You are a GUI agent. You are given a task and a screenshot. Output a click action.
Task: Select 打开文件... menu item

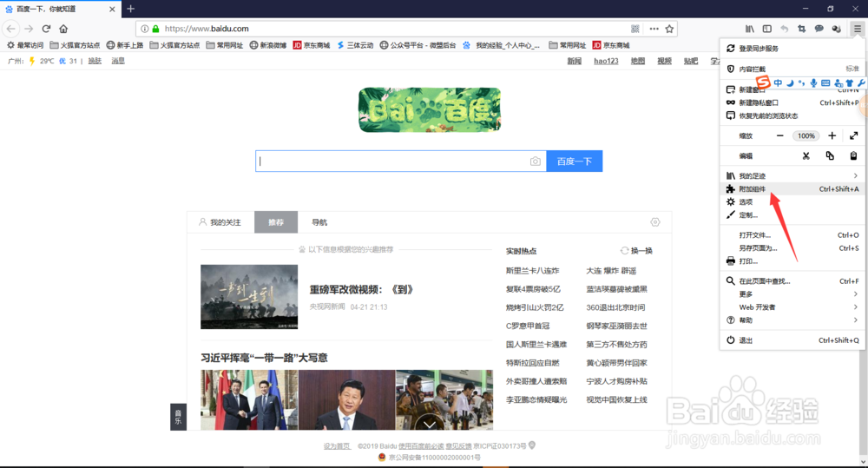click(x=792, y=234)
